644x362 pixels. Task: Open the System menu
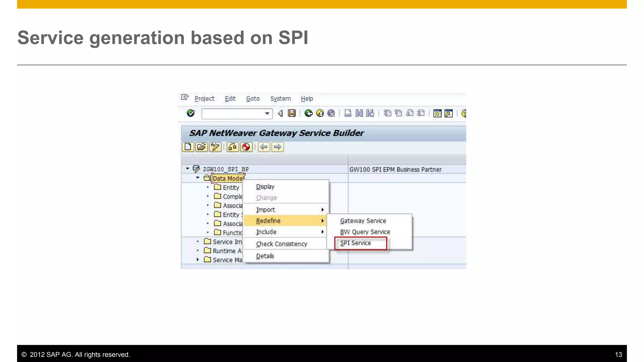click(280, 99)
